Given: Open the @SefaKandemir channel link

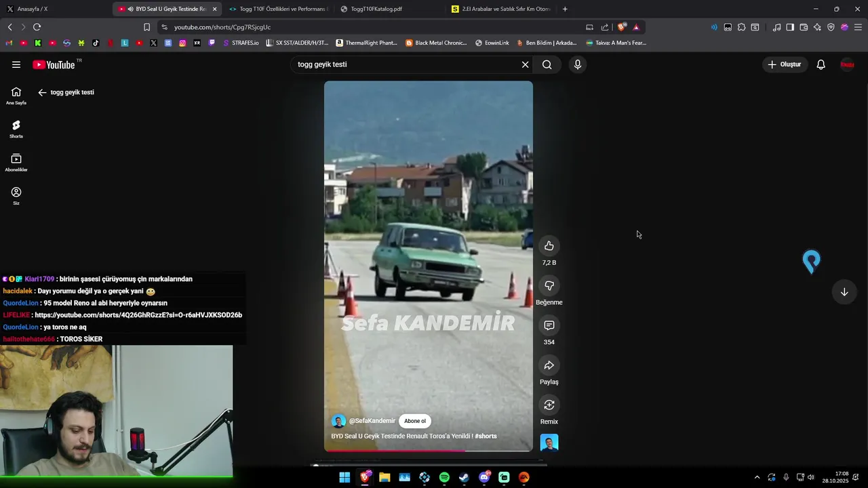Looking at the screenshot, I should pyautogui.click(x=372, y=421).
